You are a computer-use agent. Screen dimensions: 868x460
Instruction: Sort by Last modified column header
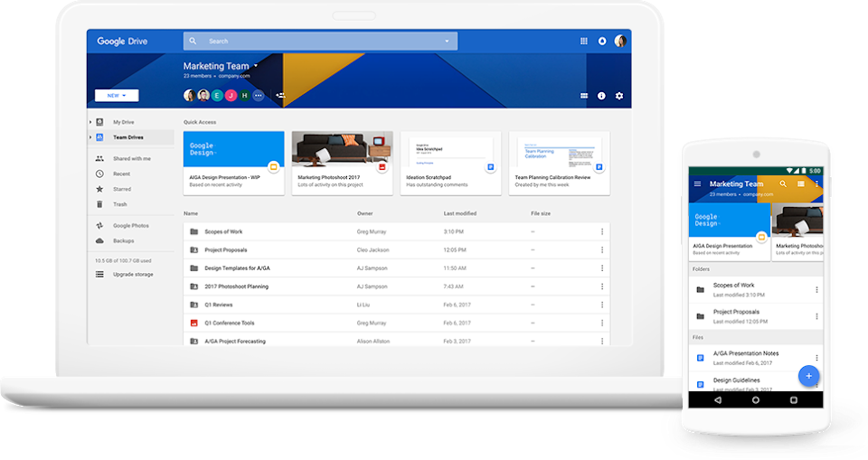[x=459, y=213]
